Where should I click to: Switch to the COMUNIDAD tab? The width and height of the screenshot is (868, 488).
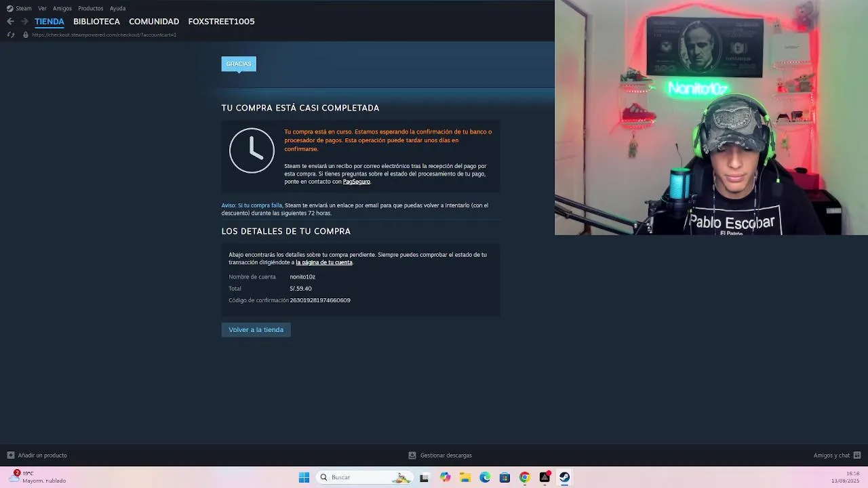point(154,22)
